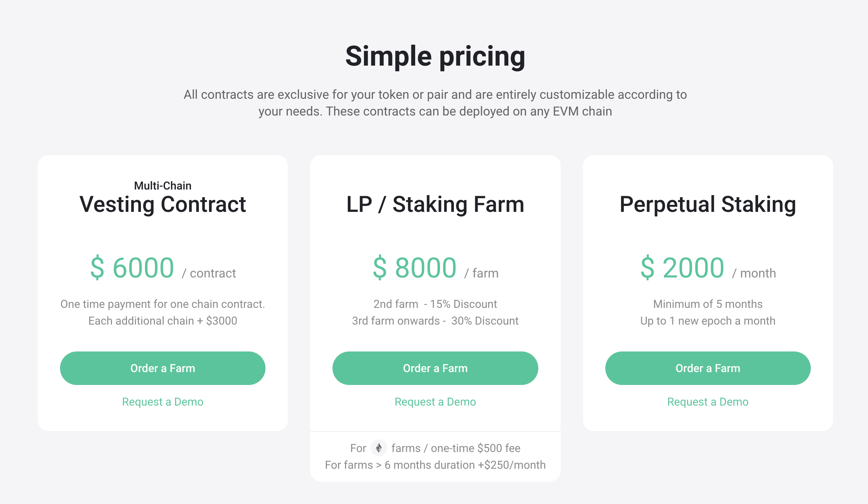Request a Demo for Vesting Contract
Image resolution: width=868 pixels, height=504 pixels.
tap(163, 402)
